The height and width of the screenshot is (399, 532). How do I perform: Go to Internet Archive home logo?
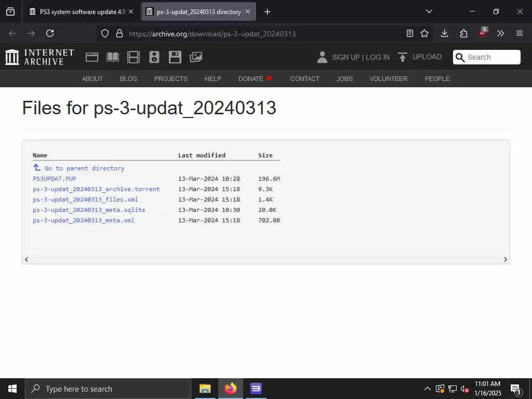39,57
